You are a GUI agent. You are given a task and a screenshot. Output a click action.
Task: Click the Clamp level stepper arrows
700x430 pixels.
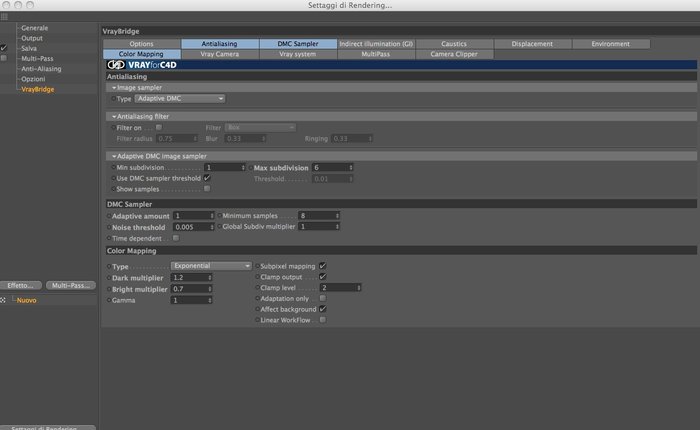pyautogui.click(x=359, y=288)
